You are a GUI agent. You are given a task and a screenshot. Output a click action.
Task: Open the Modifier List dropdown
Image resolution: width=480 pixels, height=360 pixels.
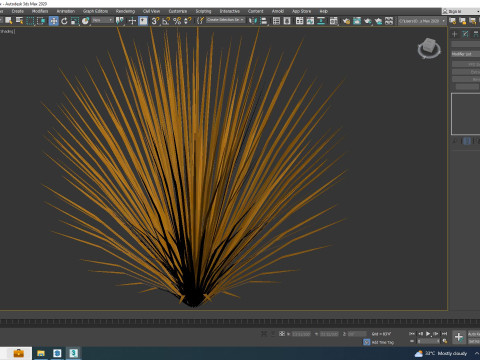pos(466,54)
